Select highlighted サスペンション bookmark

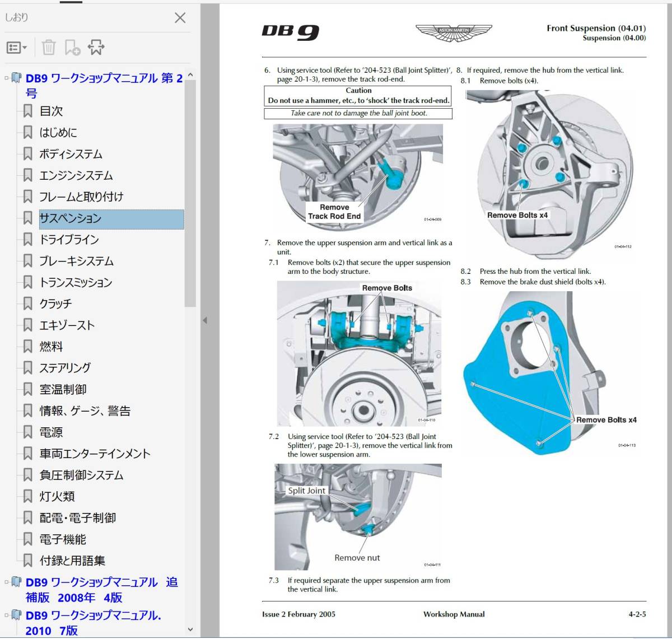point(111,218)
